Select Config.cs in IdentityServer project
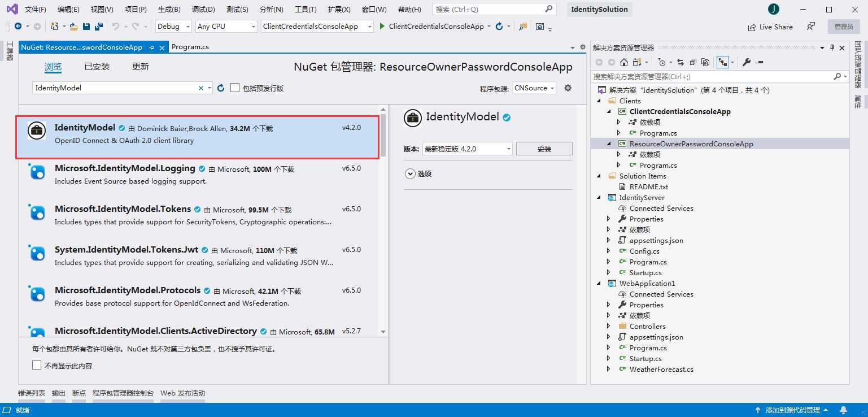This screenshot has height=417, width=868. [644, 251]
